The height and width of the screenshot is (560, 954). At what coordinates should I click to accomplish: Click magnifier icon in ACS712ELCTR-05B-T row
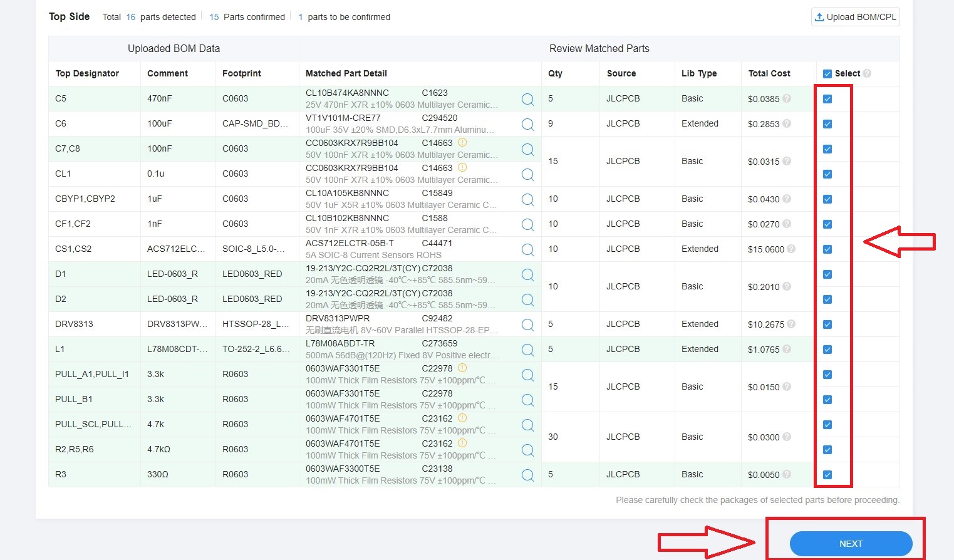(x=527, y=249)
